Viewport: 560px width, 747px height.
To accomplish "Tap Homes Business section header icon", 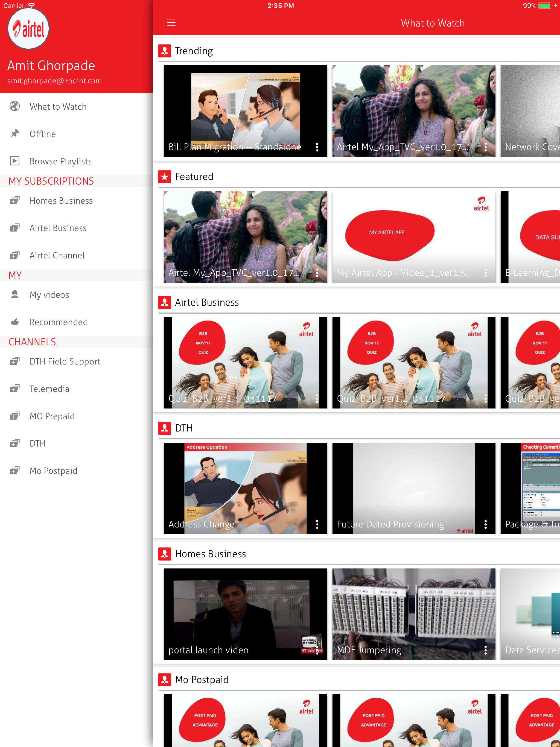I will (165, 554).
